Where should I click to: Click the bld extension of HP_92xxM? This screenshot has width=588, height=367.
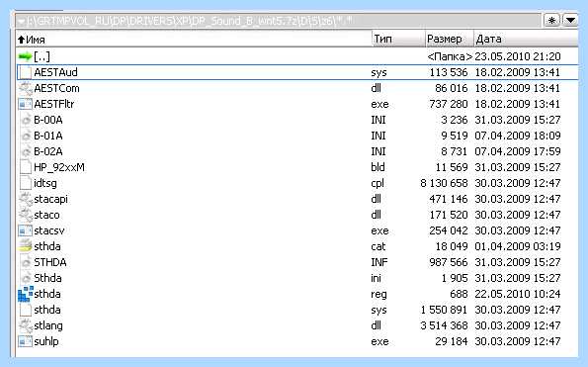point(378,167)
